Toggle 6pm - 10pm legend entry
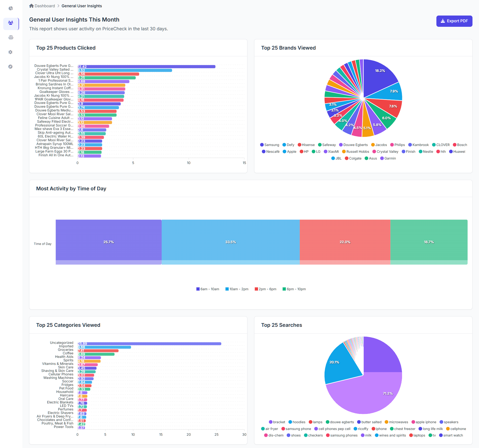This screenshot has width=479, height=448. tap(294, 289)
